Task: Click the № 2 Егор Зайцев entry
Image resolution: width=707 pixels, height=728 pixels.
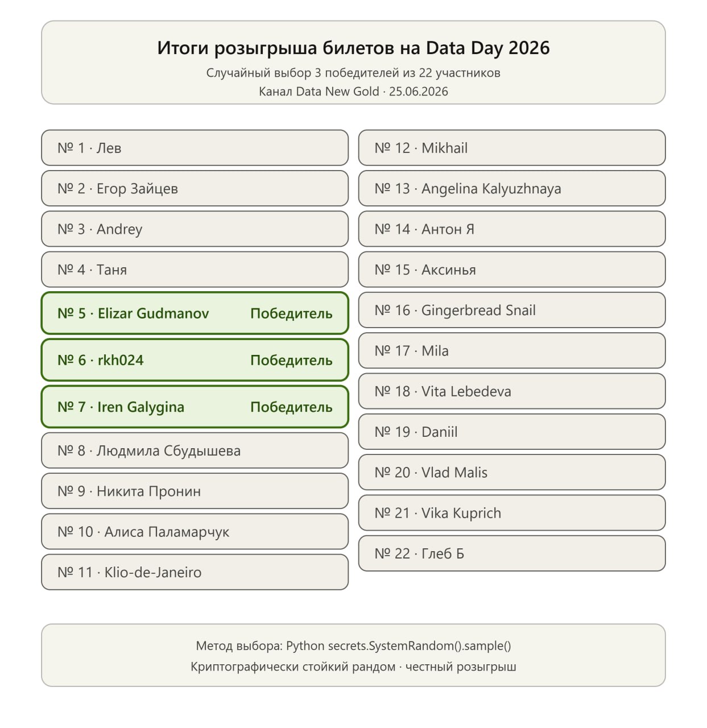Action: pos(195,188)
